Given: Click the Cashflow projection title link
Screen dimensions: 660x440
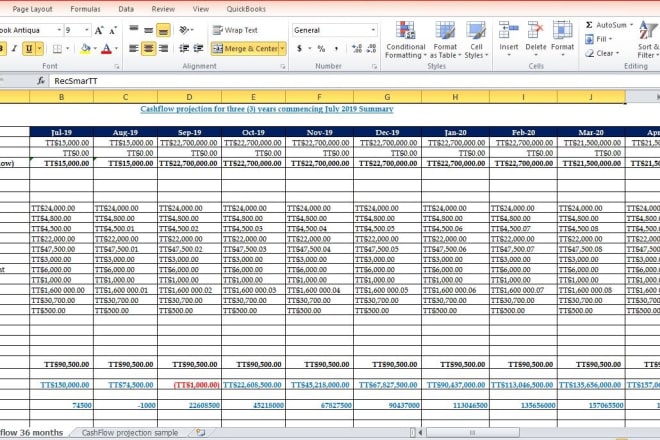Looking at the screenshot, I should click(x=267, y=109).
